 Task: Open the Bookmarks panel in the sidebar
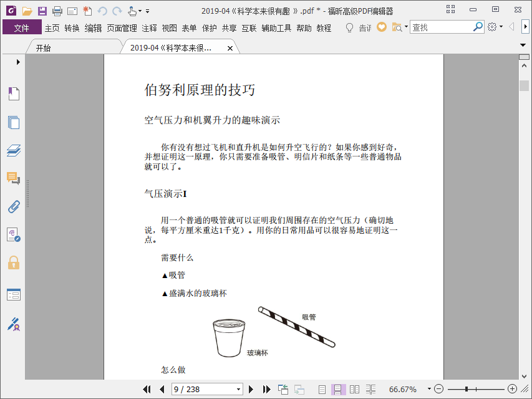(x=14, y=94)
